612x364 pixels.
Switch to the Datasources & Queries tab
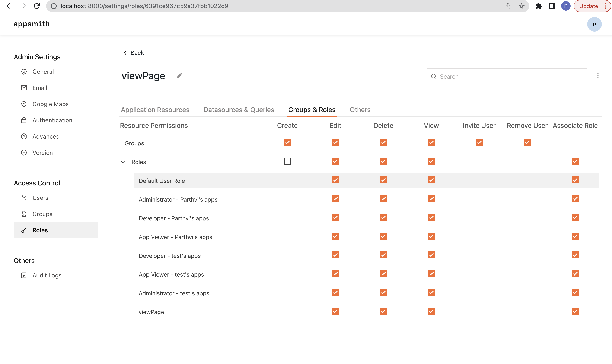tap(239, 110)
